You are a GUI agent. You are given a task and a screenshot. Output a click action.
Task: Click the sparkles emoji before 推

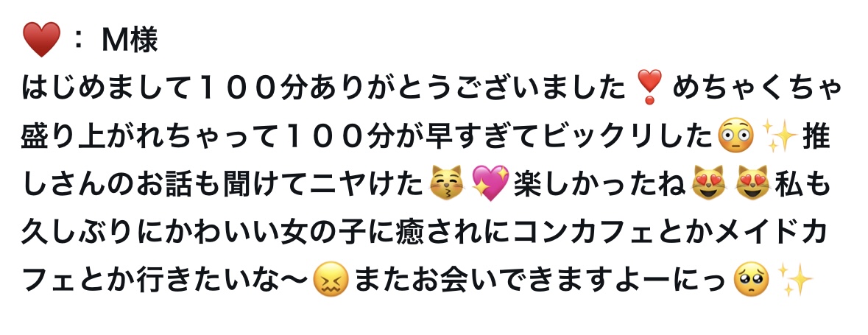(780, 135)
